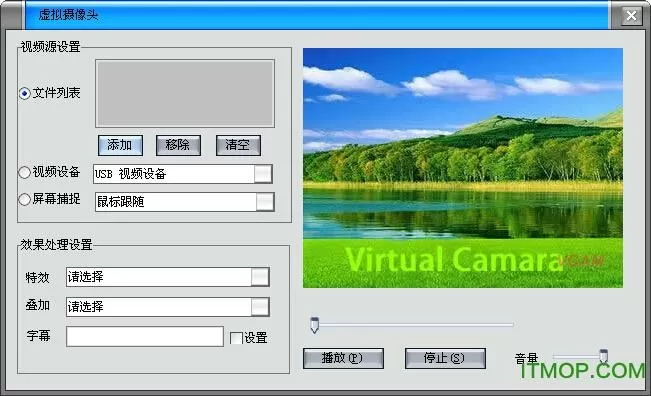
Task: Click the playback progress slider thumb
Action: pyautogui.click(x=315, y=325)
